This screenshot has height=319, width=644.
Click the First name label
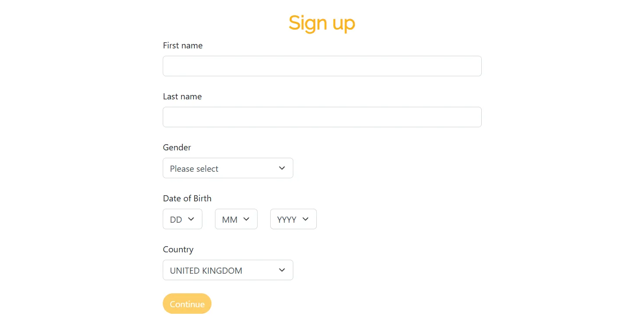click(183, 45)
